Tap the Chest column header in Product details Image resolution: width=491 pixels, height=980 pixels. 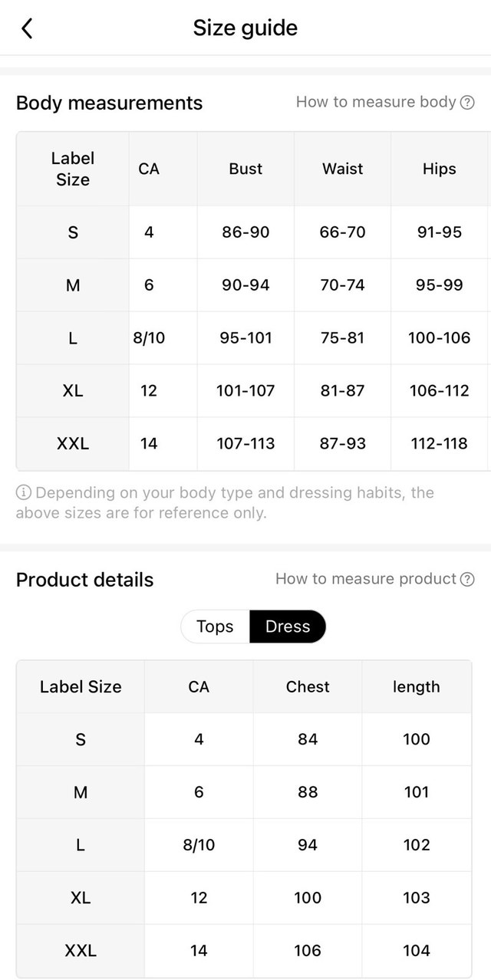coord(308,687)
